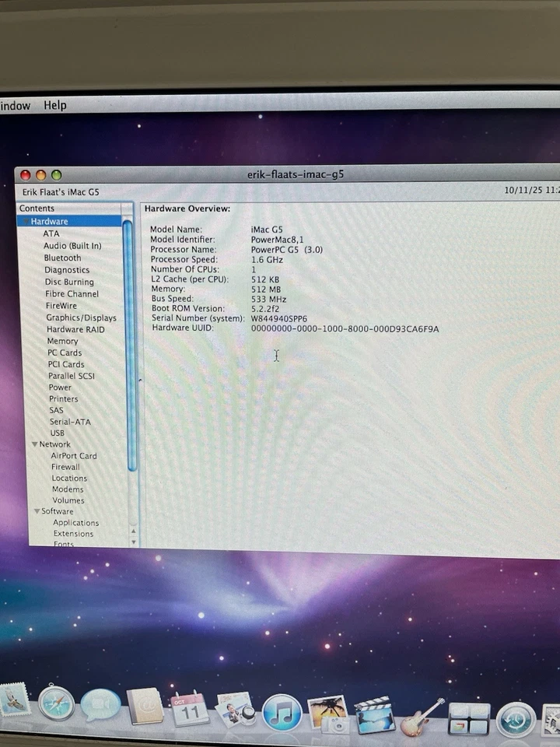
Task: Launch Safari from the Dock
Action: (57, 703)
